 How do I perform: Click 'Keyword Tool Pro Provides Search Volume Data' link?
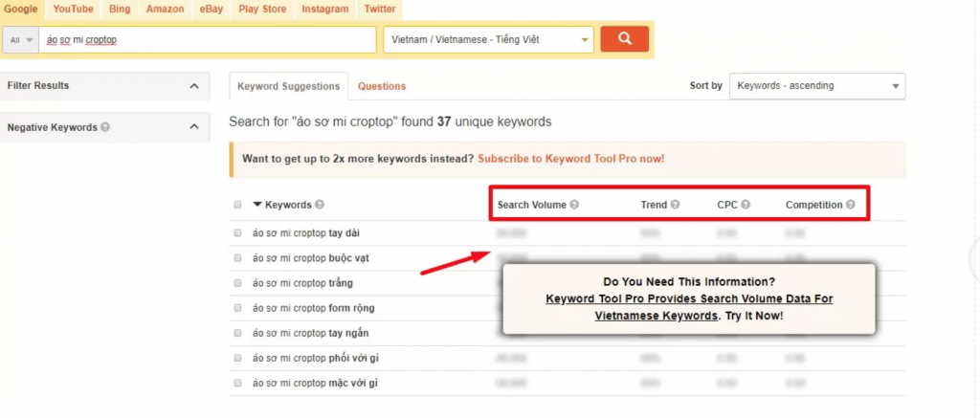(x=689, y=307)
